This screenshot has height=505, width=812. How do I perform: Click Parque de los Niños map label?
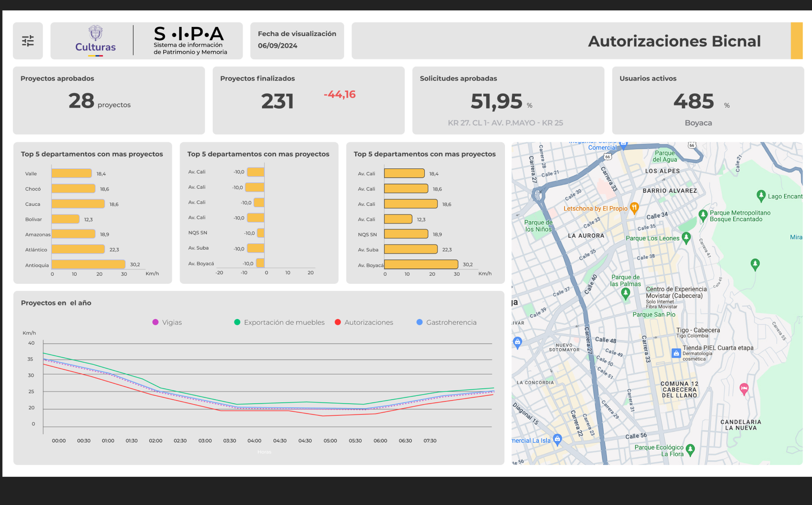pyautogui.click(x=538, y=226)
